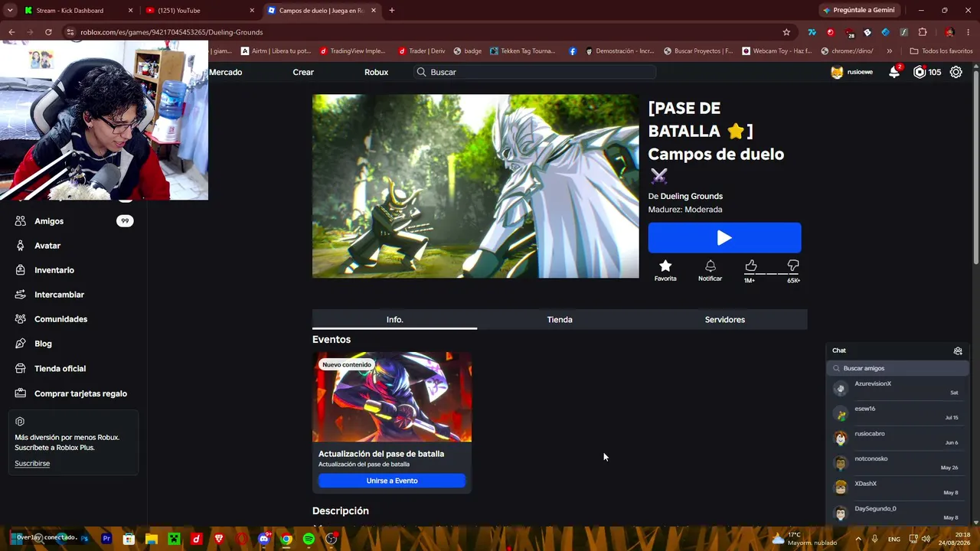
Task: Open Opera browser from the taskbar
Action: point(242,539)
